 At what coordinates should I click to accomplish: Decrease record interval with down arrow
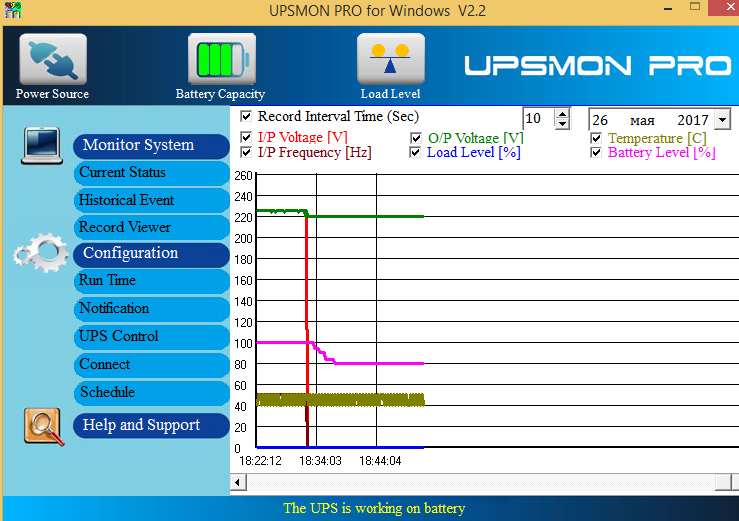pos(562,124)
